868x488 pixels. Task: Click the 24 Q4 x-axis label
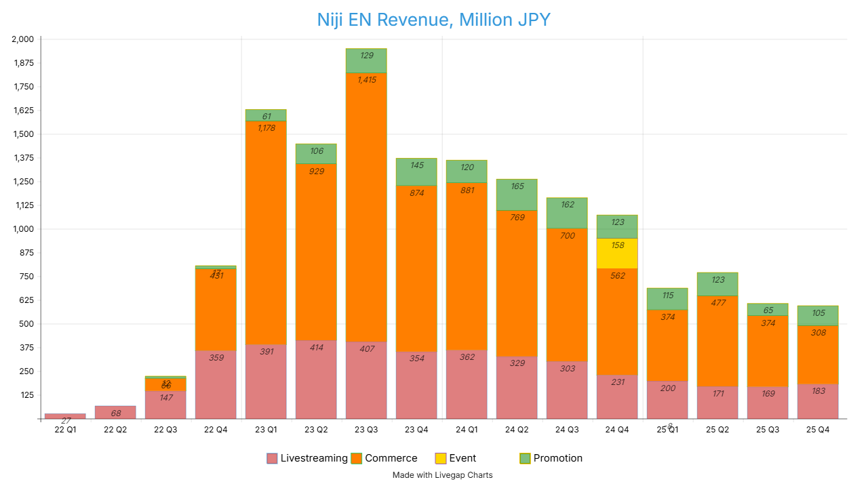point(617,430)
